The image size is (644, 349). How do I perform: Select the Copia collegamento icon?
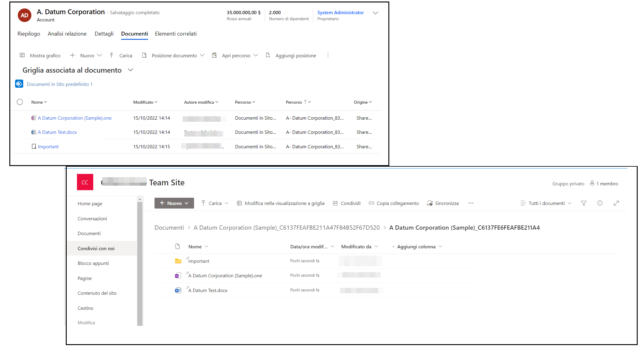372,203
